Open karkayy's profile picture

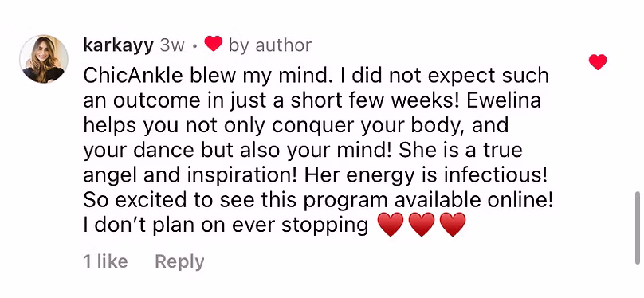pyautogui.click(x=44, y=59)
